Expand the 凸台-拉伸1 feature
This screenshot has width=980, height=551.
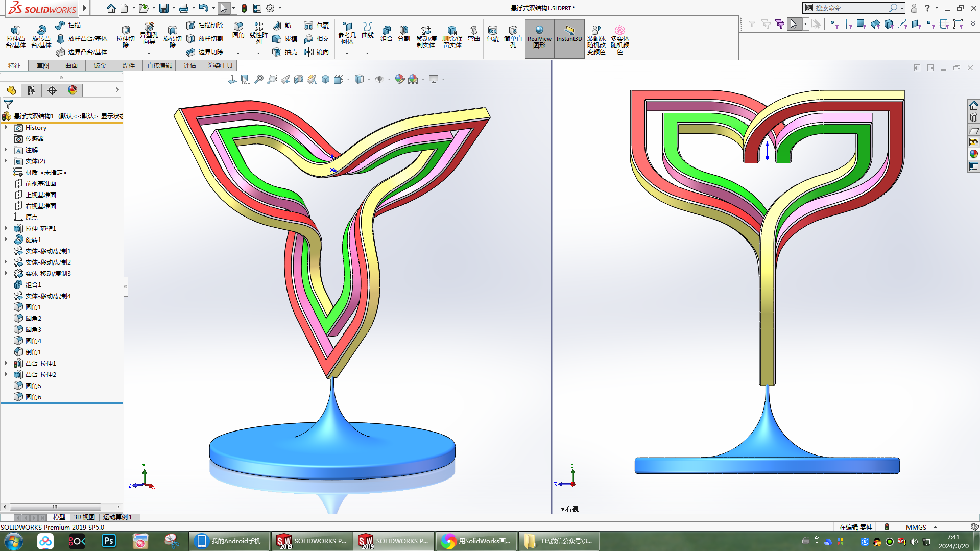coord(6,364)
